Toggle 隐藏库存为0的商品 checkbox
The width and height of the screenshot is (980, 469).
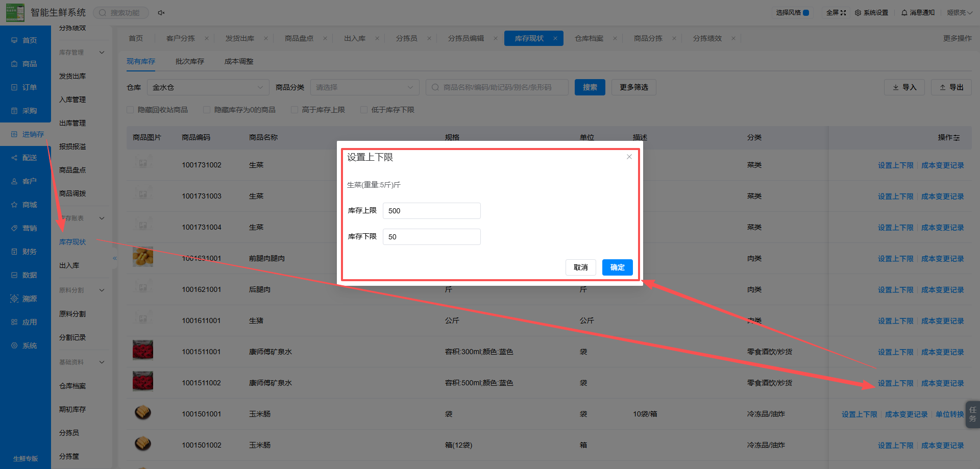tap(207, 110)
